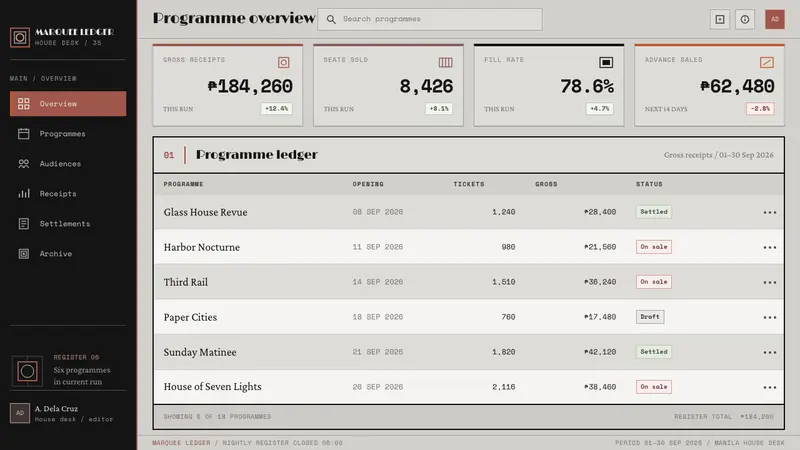Open more options for Paper Cities

(x=769, y=317)
